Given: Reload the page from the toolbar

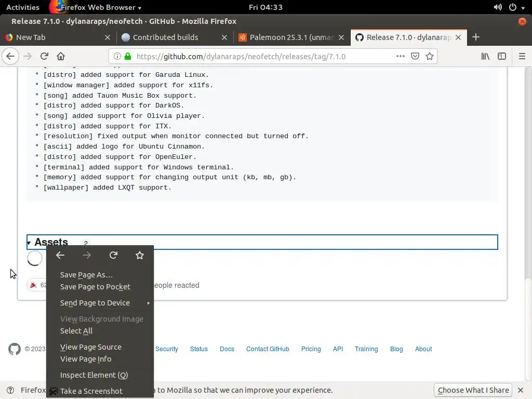Looking at the screenshot, I should tap(44, 56).
